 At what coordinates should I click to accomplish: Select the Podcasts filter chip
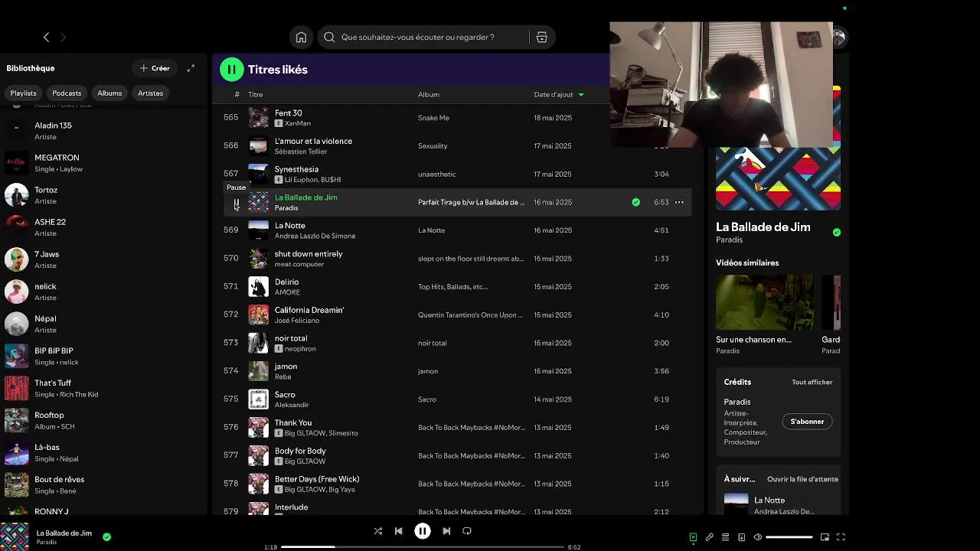coord(67,93)
